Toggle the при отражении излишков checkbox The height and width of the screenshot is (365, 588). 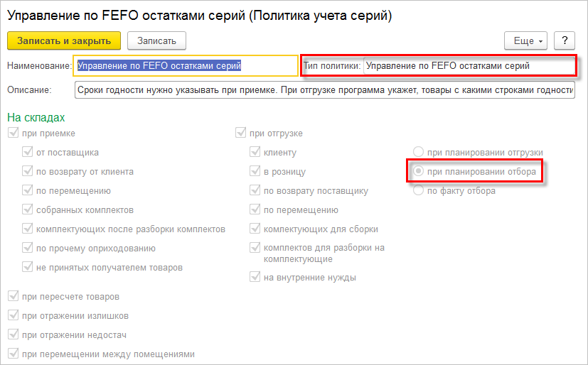[x=12, y=315]
